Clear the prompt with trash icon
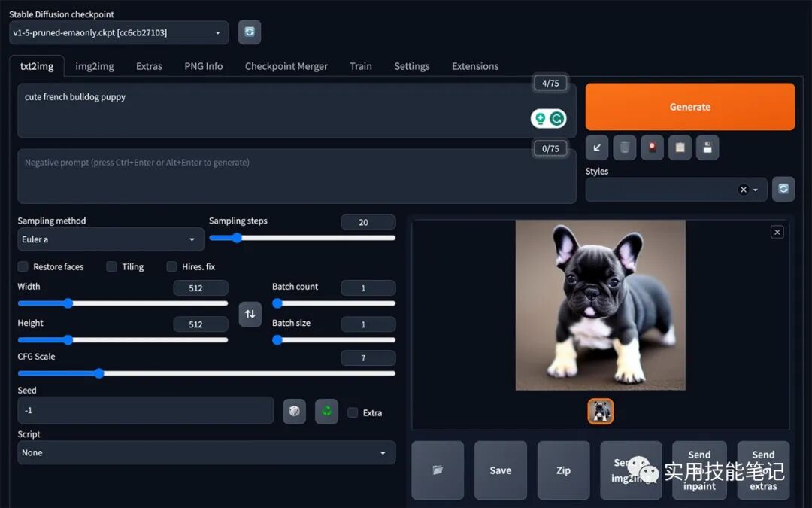Viewport: 812px width, 508px height. click(625, 148)
